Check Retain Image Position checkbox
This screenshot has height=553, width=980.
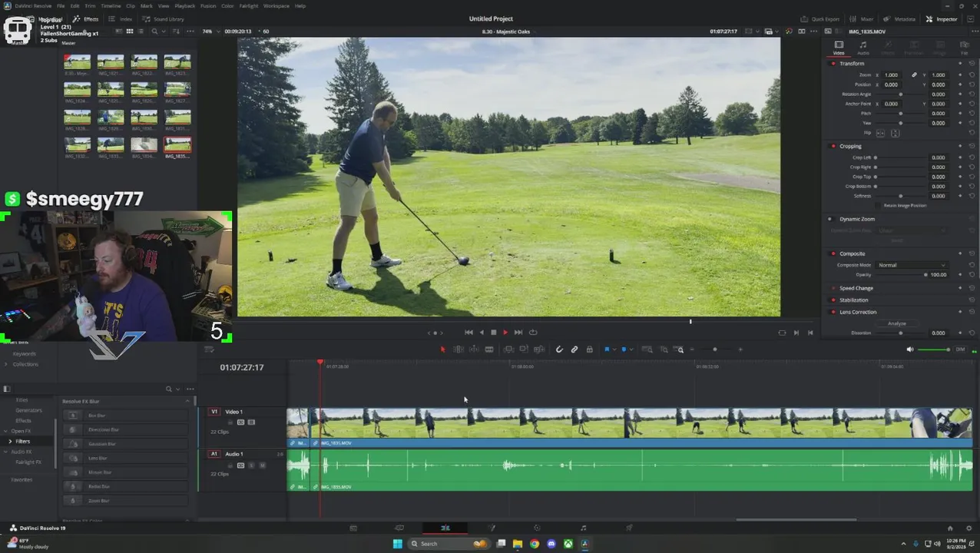click(879, 206)
